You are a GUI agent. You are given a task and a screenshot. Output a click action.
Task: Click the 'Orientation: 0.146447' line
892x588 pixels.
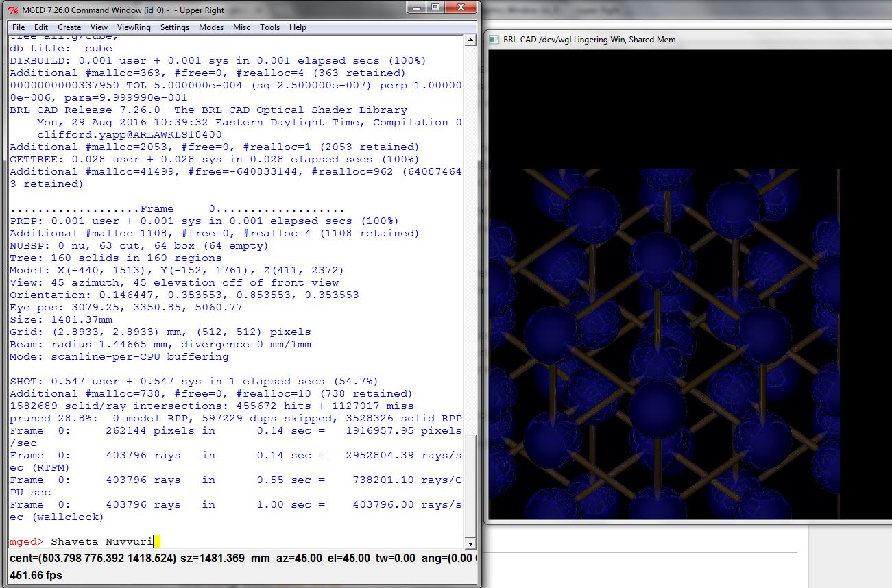[184, 295]
